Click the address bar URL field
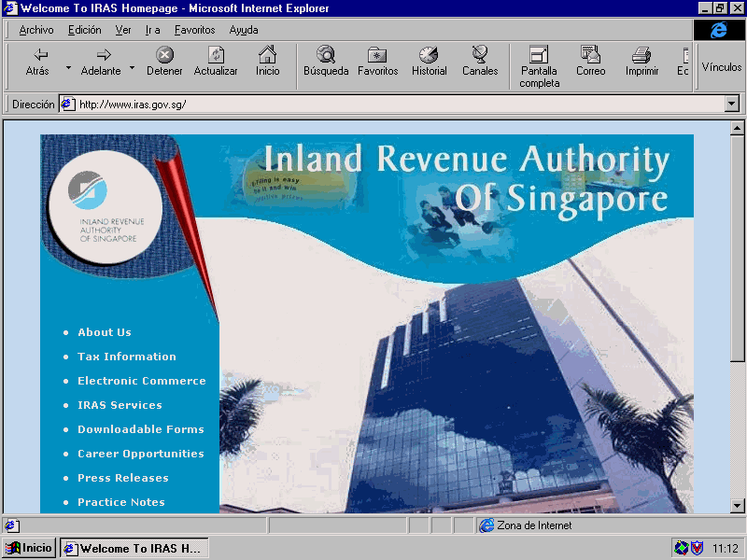The image size is (747, 560). click(401, 105)
